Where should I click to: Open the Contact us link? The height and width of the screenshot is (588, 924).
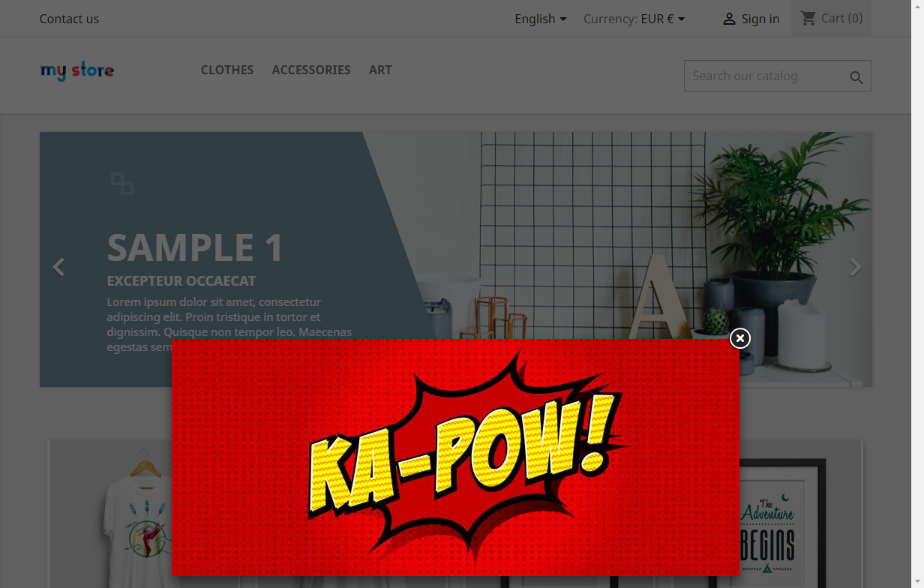click(x=69, y=19)
